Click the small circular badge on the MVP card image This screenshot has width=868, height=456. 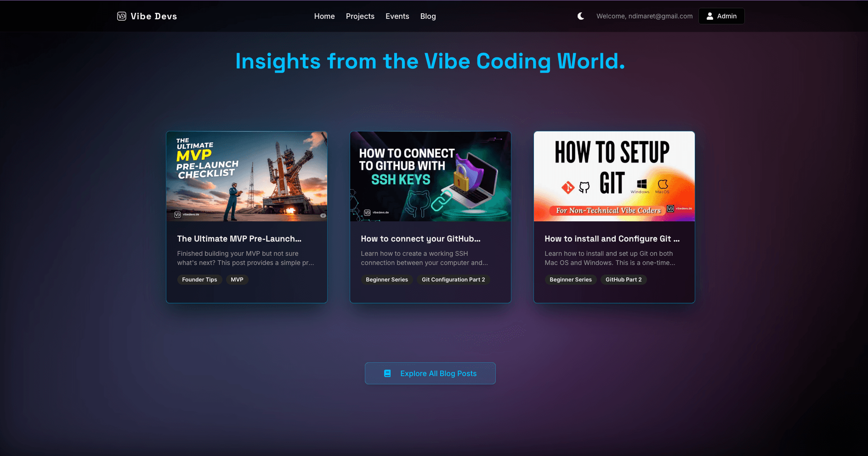click(323, 214)
